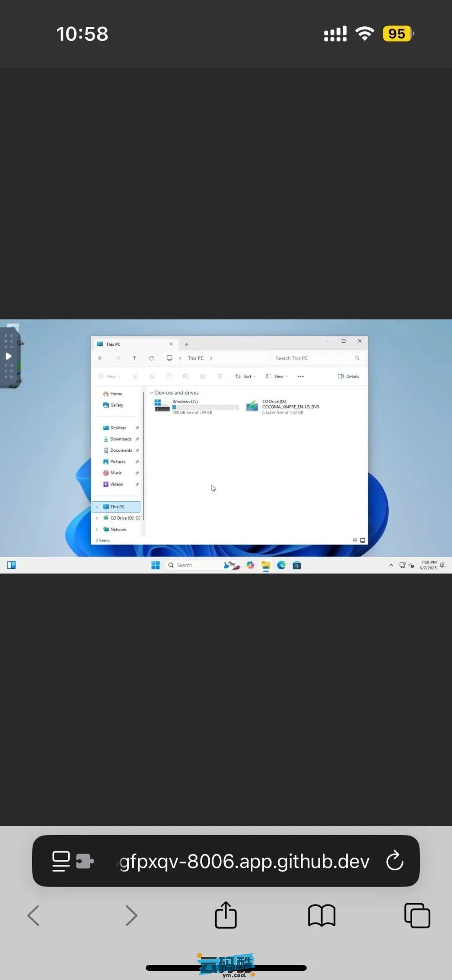Tap the Safari share icon

click(226, 915)
